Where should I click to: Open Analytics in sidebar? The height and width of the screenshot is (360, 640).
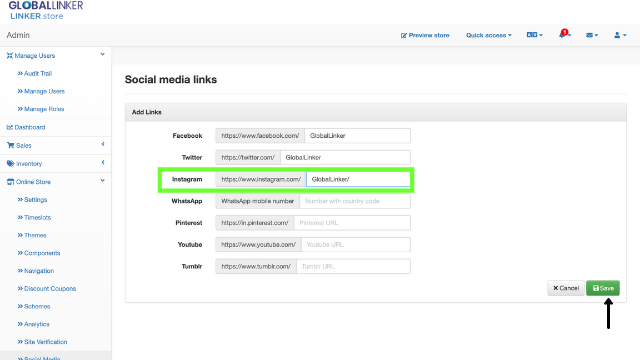33,324
